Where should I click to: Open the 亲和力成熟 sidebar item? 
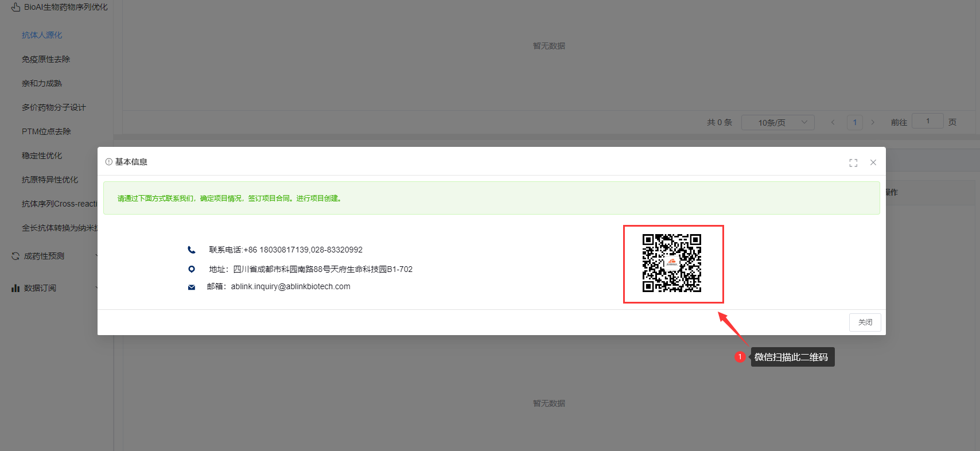click(42, 83)
